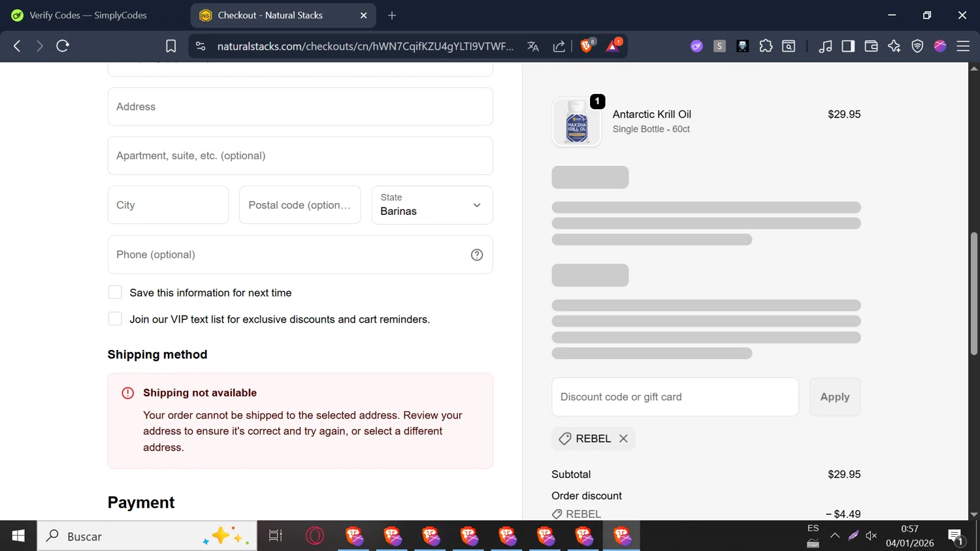Reload the checkout page
The width and height of the screenshot is (980, 551).
click(63, 46)
